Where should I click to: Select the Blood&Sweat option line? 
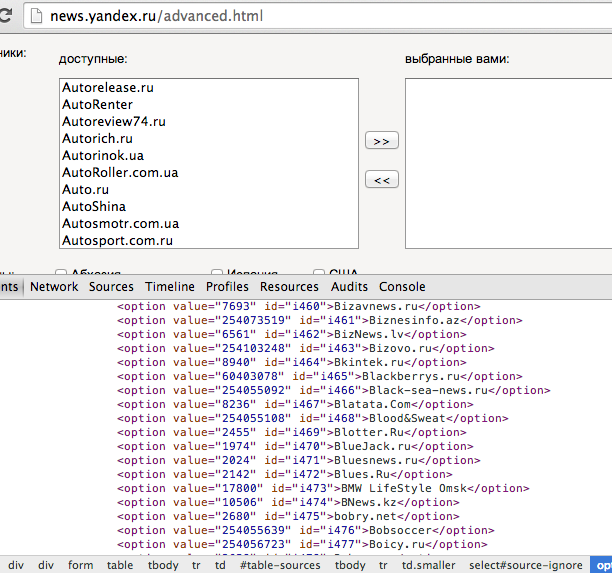(313, 418)
